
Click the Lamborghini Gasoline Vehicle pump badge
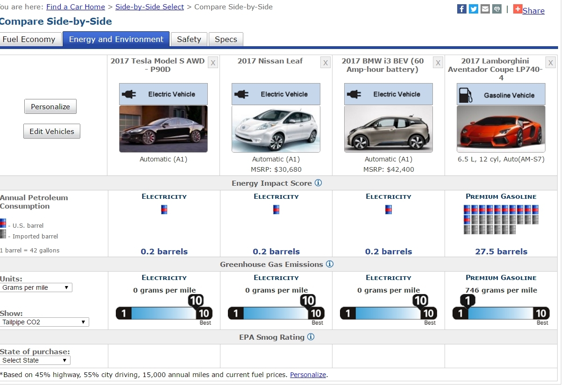click(x=501, y=95)
